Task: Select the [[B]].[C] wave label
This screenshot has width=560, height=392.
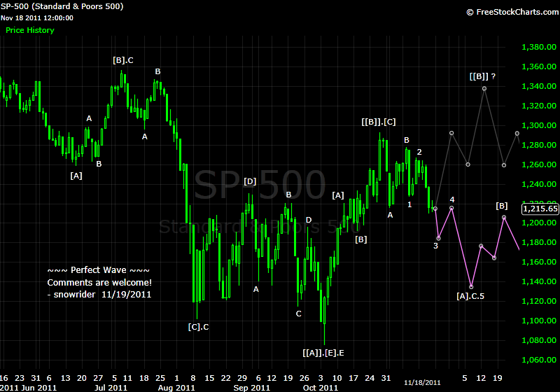Action: pyautogui.click(x=379, y=122)
